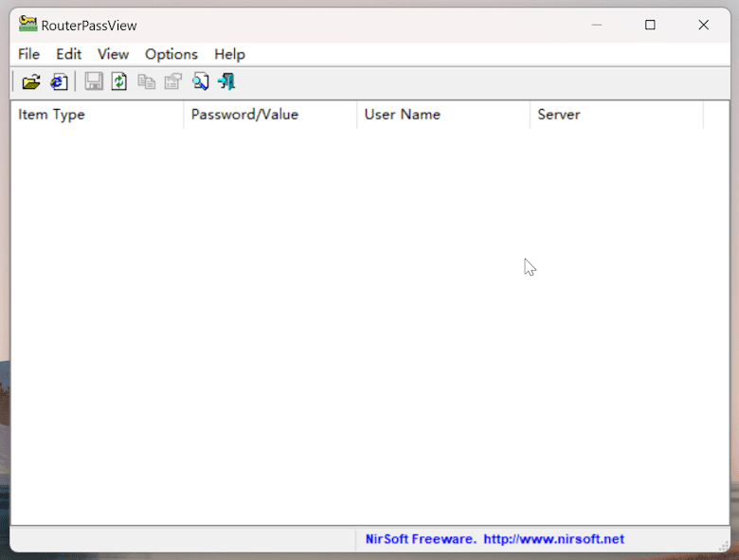Click the Refresh toolbar icon
This screenshot has height=560, width=739.
tap(119, 81)
